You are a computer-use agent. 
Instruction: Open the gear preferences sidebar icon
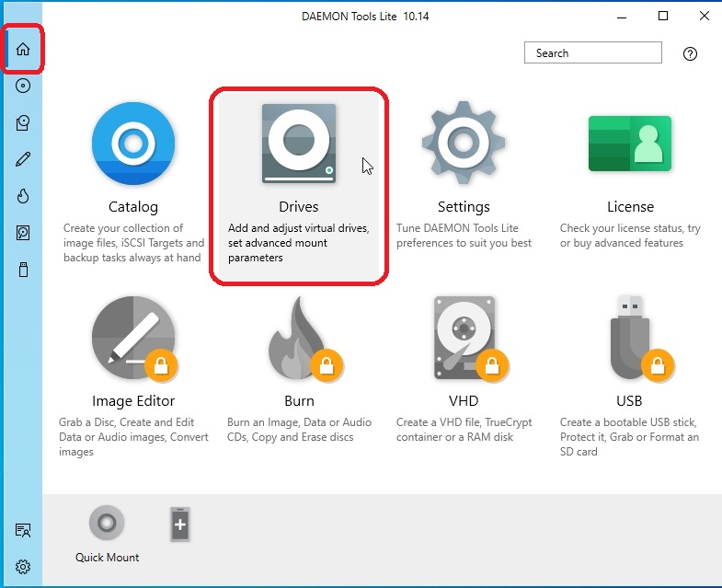[x=23, y=566]
